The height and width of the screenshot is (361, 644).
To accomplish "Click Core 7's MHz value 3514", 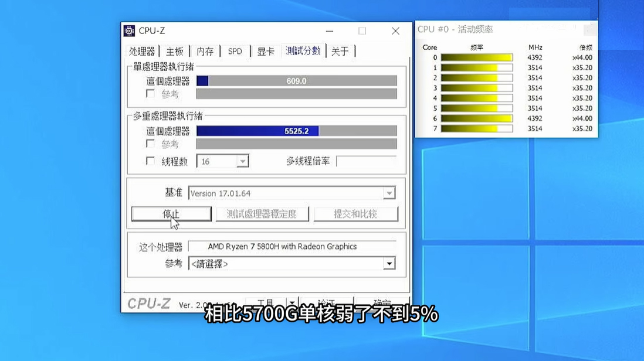I will [x=535, y=128].
